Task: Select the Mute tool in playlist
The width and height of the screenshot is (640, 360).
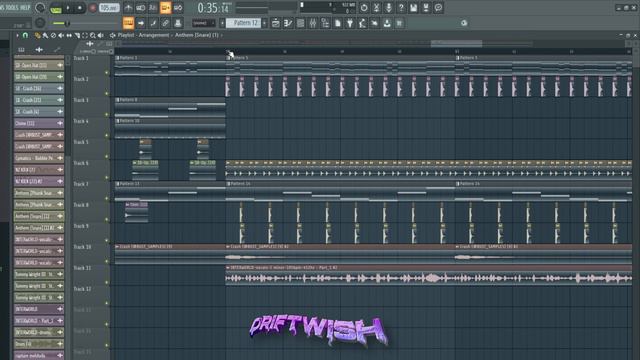Action: pyautogui.click(x=61, y=36)
